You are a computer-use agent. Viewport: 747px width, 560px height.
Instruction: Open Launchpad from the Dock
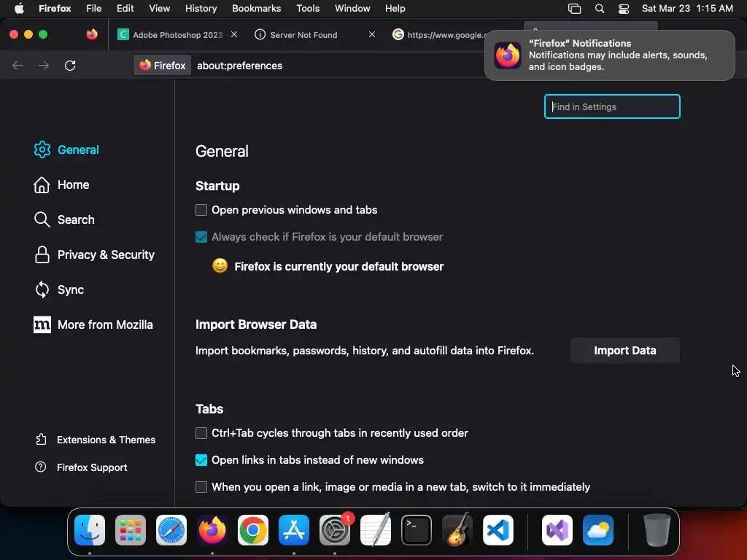coord(131,530)
